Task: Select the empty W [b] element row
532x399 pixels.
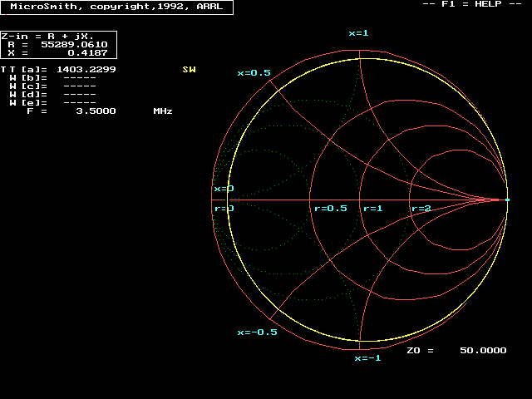Action: (x=52, y=78)
